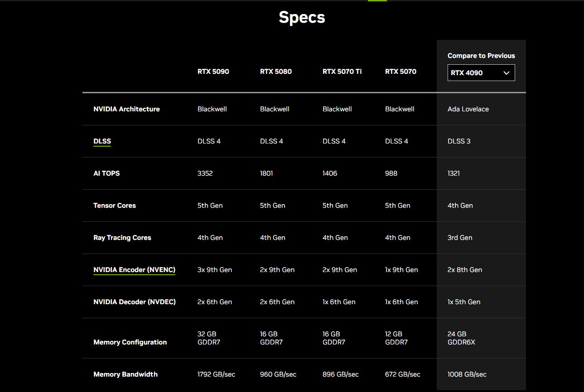The image size is (584, 392).
Task: Click the AI TOPS row label
Action: tap(106, 173)
